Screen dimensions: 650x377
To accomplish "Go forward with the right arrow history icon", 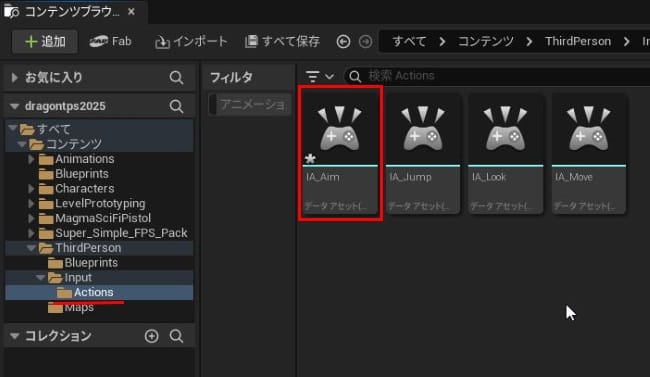I will 365,41.
